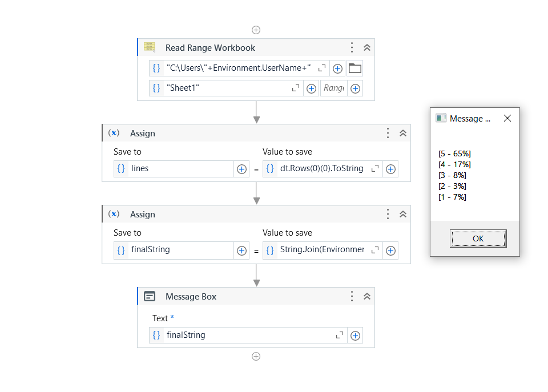Click the Excel icon on Read Range Workbook

(x=150, y=47)
